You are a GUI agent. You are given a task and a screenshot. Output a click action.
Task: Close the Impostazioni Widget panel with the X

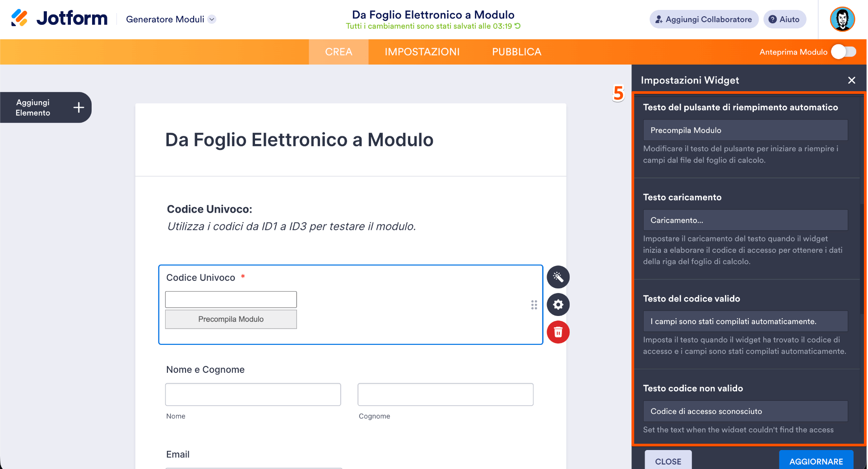[852, 80]
